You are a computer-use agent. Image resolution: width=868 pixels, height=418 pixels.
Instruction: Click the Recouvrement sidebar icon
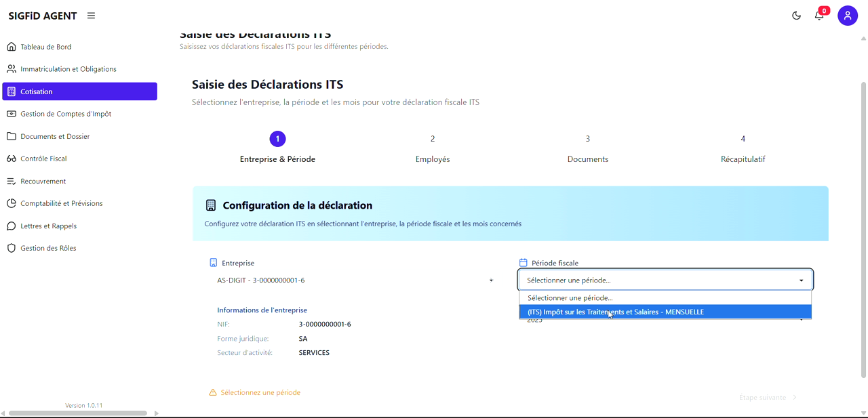(x=10, y=181)
